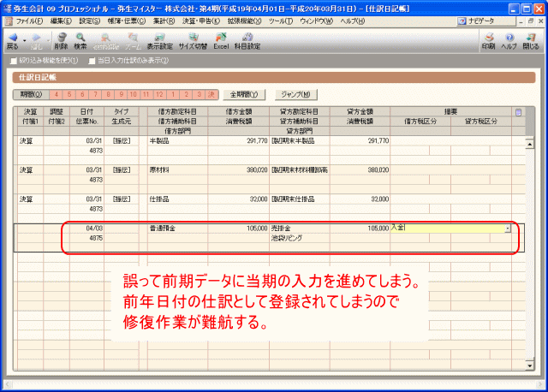
Task: Open 表示設定 display settings icon
Action: (160, 41)
